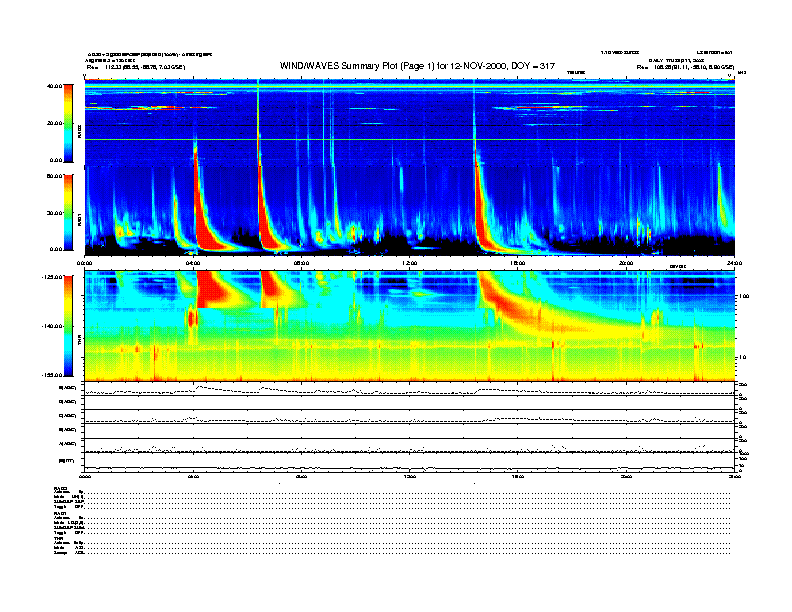The image size is (792, 612).
Task: Click the 100 tick on TNR right axis
Action: (744, 296)
